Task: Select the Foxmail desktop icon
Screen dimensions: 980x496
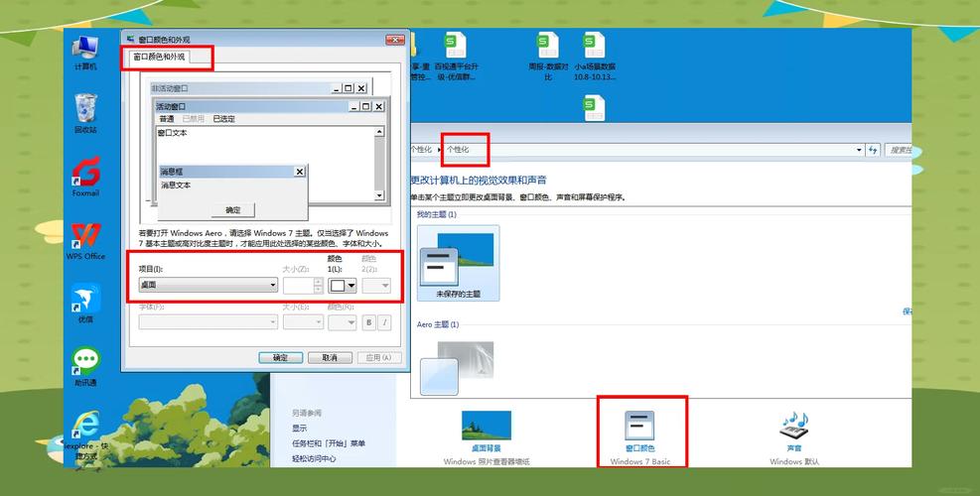Action: point(86,175)
